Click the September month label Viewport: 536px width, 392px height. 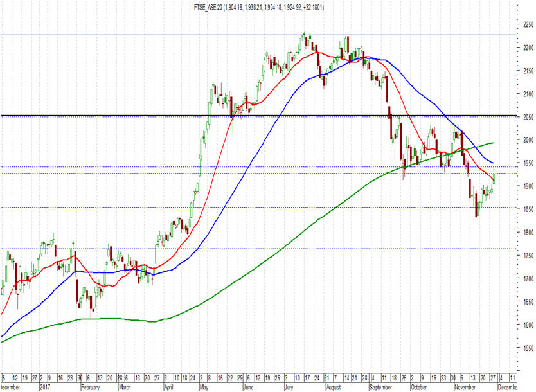pyautogui.click(x=380, y=388)
